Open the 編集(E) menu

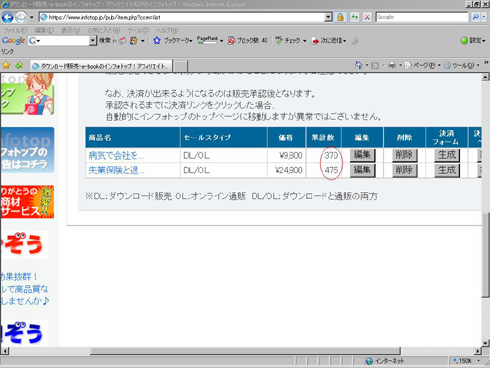click(x=44, y=30)
